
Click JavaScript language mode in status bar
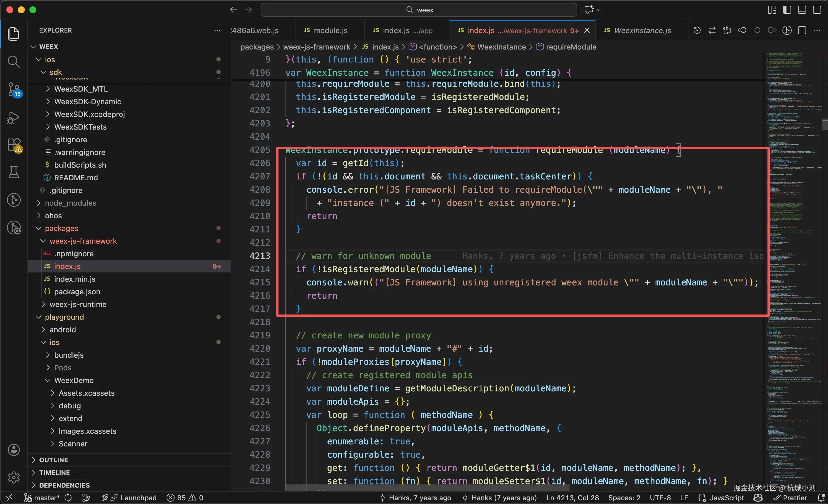coord(726,498)
